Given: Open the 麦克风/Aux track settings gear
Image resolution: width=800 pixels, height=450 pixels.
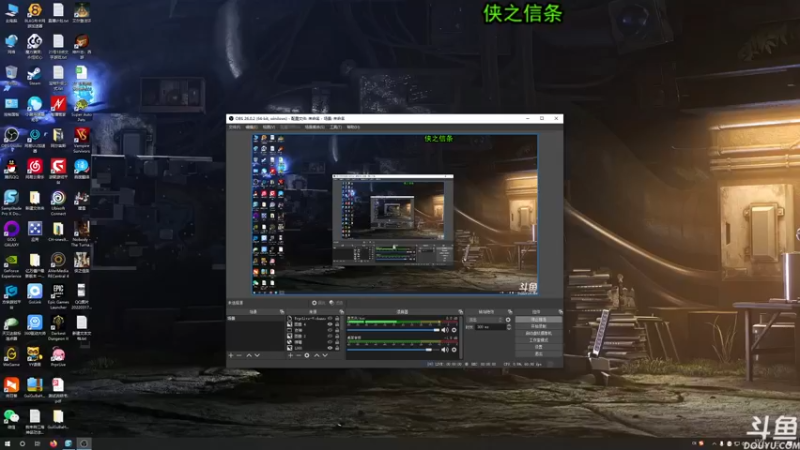Looking at the screenshot, I should point(454,330).
